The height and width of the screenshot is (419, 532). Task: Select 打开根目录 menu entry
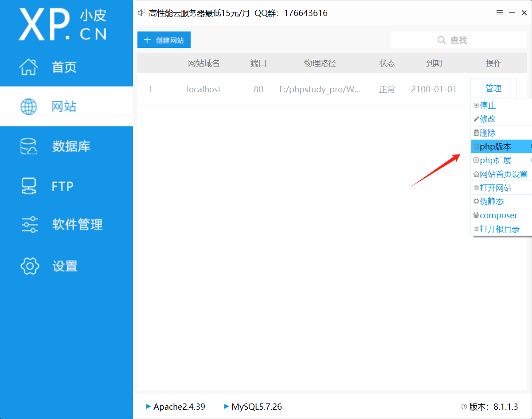(501, 229)
